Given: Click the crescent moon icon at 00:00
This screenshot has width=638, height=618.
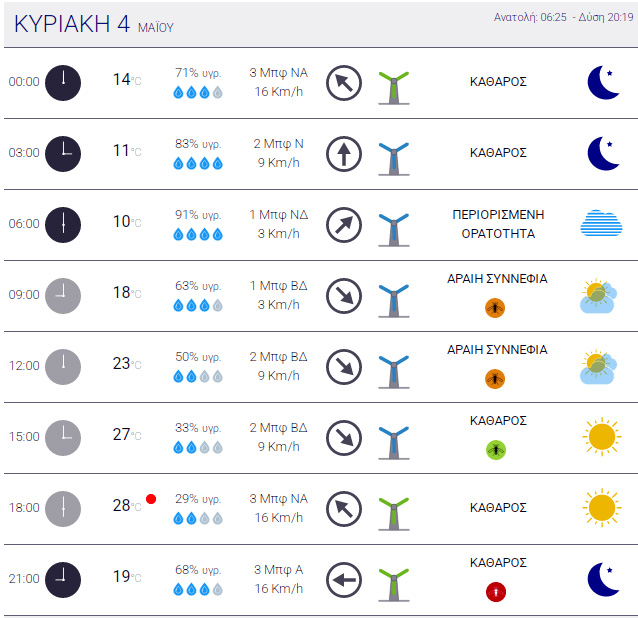Looking at the screenshot, I should [603, 83].
